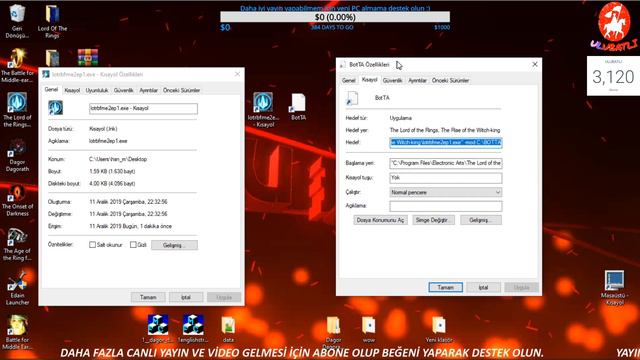Viewport: 640px width, 360px height.
Task: Click Gelişmiş button in BotTA properties
Action: click(x=481, y=220)
